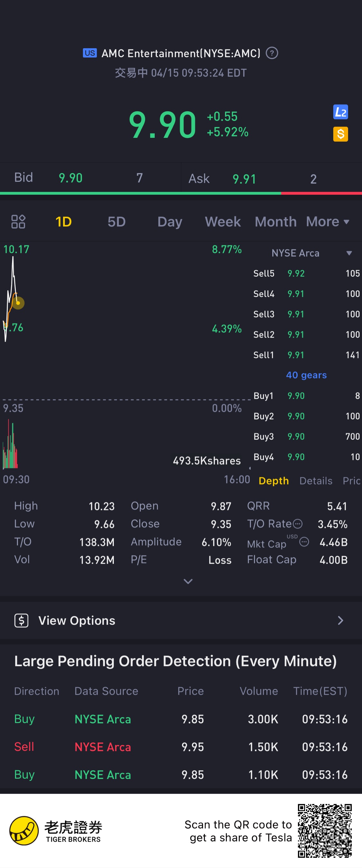This screenshot has height=868, width=362.
Task: Tap the Bid 9.90 quote
Action: click(x=90, y=178)
